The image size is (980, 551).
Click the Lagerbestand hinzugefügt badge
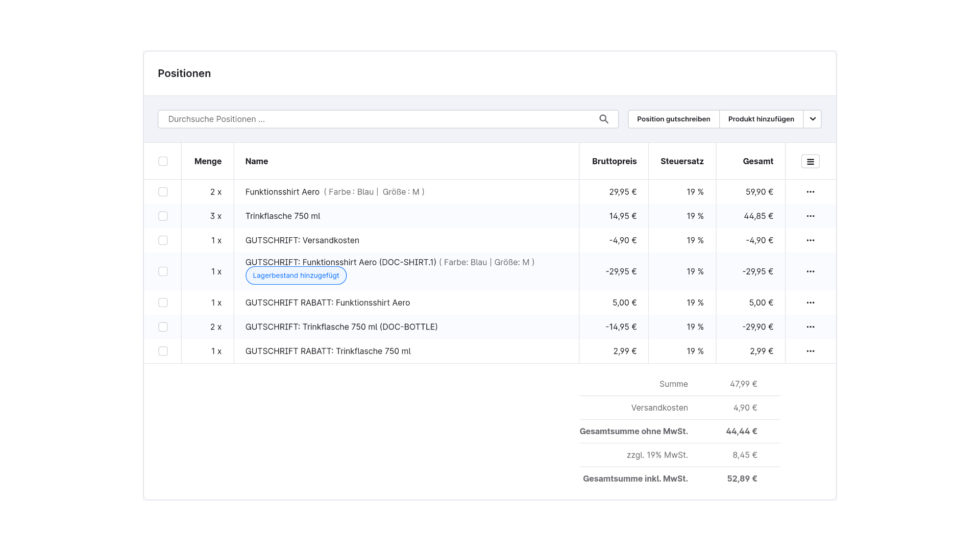296,275
